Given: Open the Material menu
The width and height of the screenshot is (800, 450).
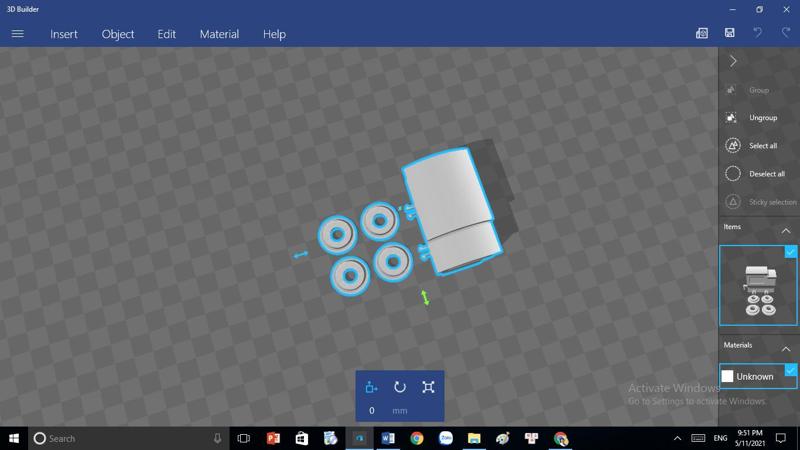Looking at the screenshot, I should point(219,34).
